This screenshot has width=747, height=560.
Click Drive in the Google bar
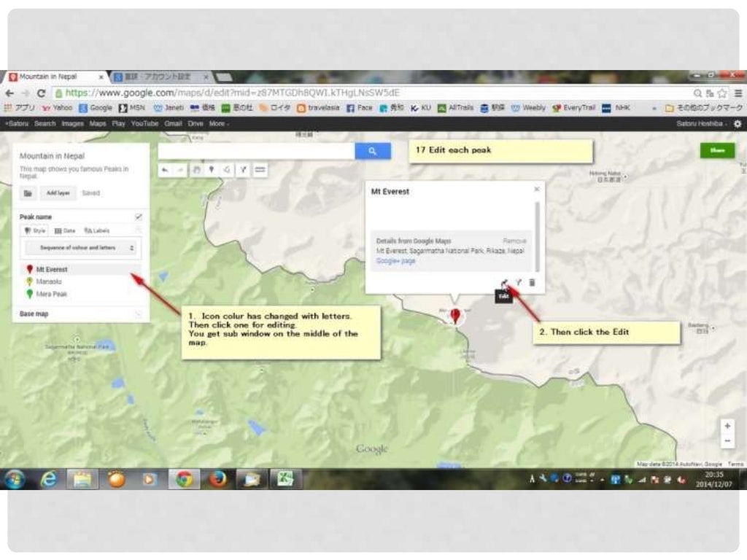point(196,124)
